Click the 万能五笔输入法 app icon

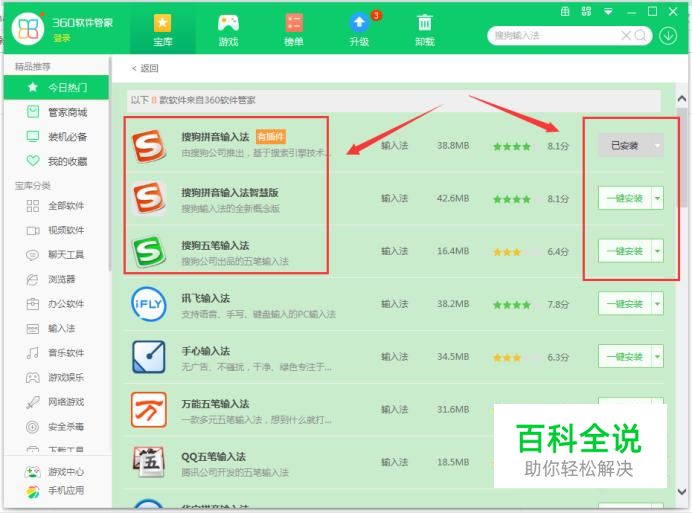149,409
